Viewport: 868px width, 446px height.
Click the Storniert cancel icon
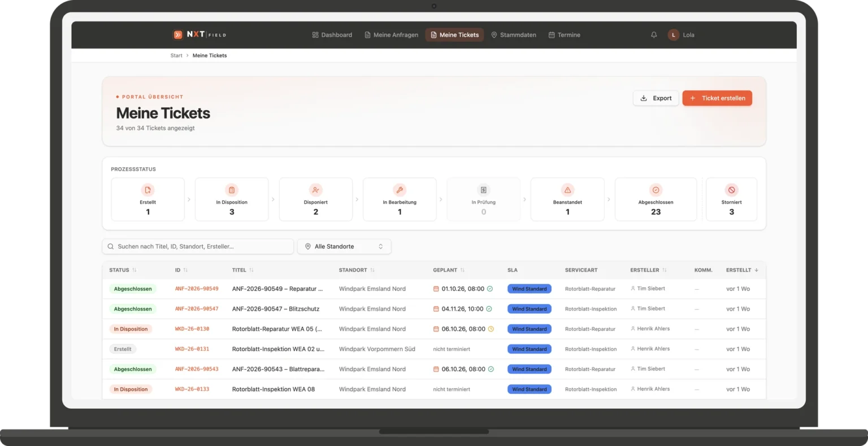point(732,190)
